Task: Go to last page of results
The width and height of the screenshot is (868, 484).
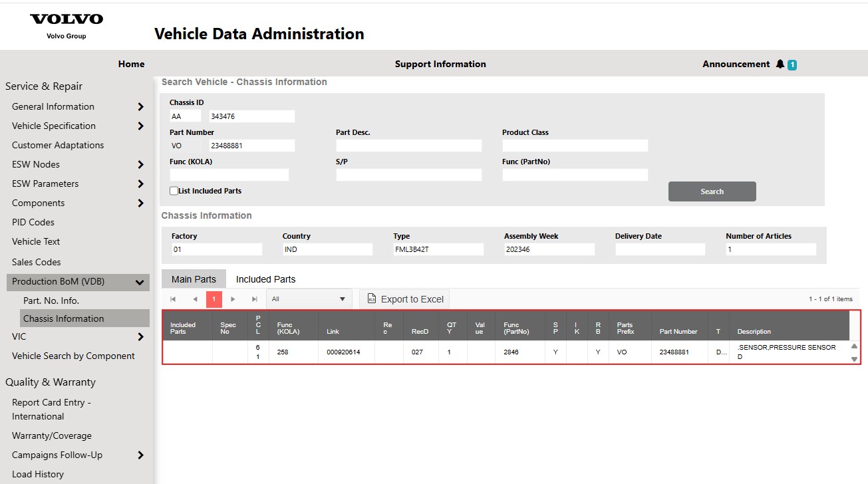Action: pos(254,299)
